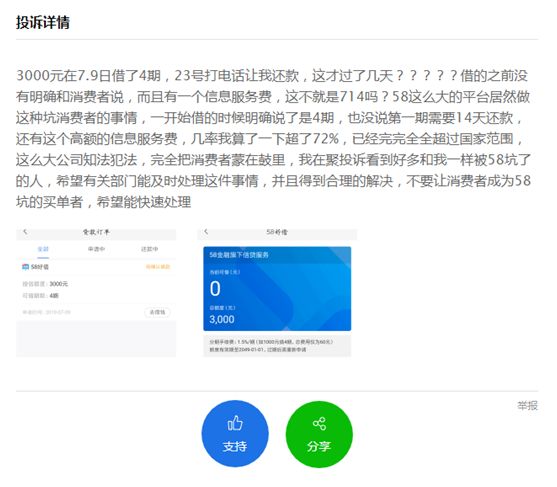Click the green 分享 share button
Viewport: 557px width, 487px height.
319,434
